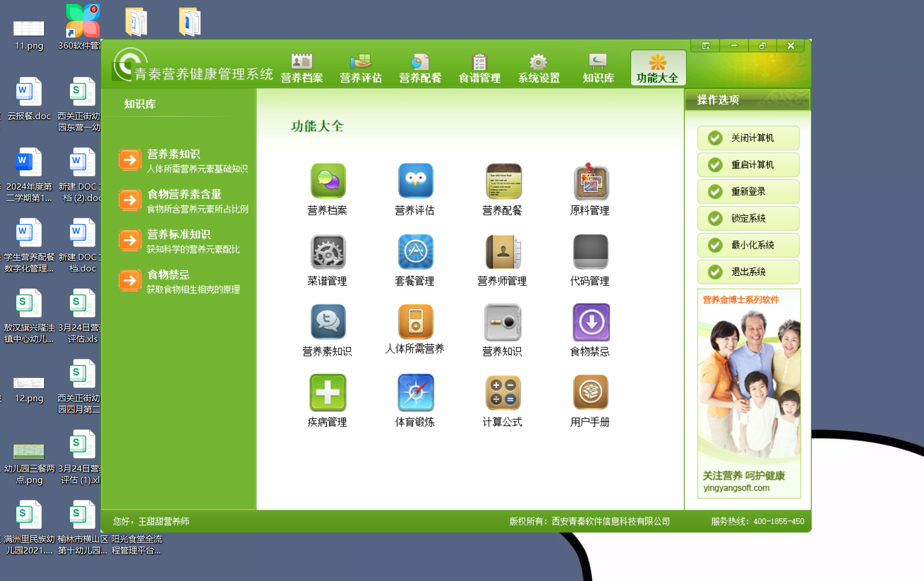924x581 pixels.
Task: Click the 关闭计算机 button
Action: click(x=748, y=138)
